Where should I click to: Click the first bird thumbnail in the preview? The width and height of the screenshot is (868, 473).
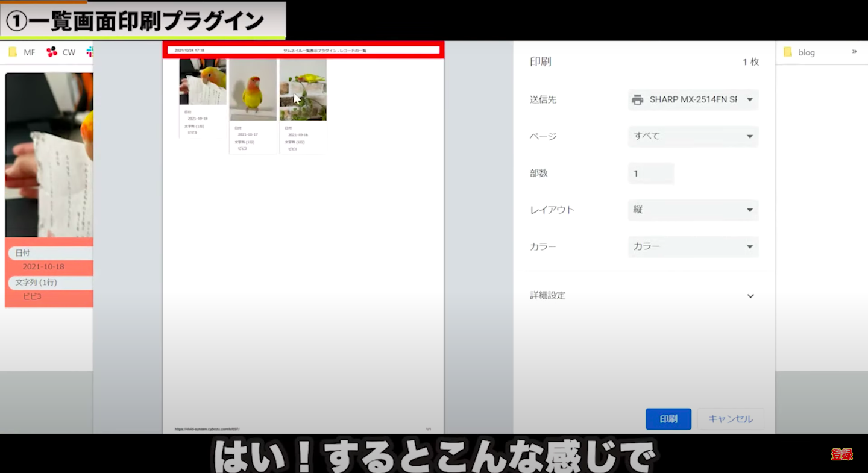coord(203,82)
